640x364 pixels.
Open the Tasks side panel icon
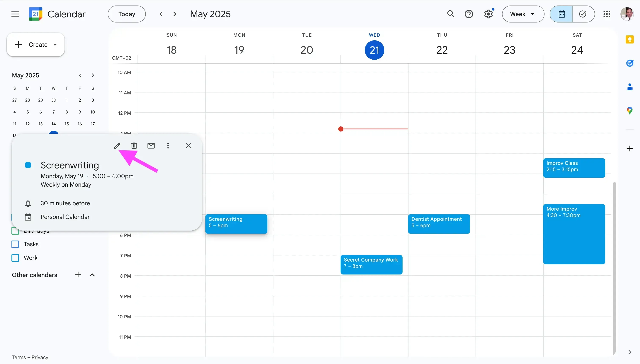click(x=630, y=63)
